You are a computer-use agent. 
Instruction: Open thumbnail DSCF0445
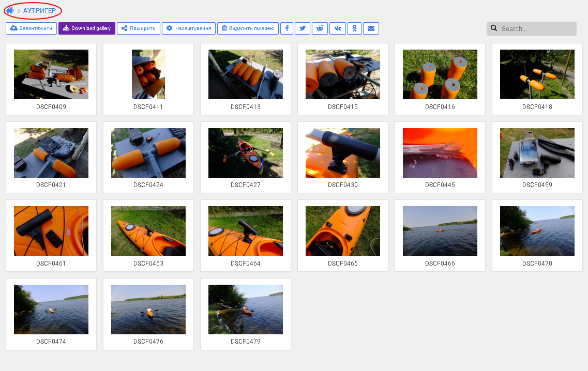(440, 153)
